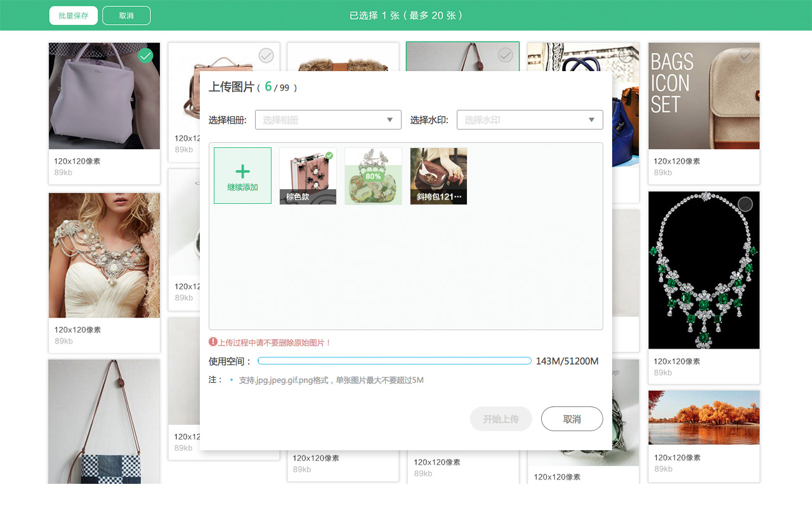Toggle the selection circle on the pink backpack image
Image resolution: width=812 pixels, height=508 pixels.
(265, 55)
